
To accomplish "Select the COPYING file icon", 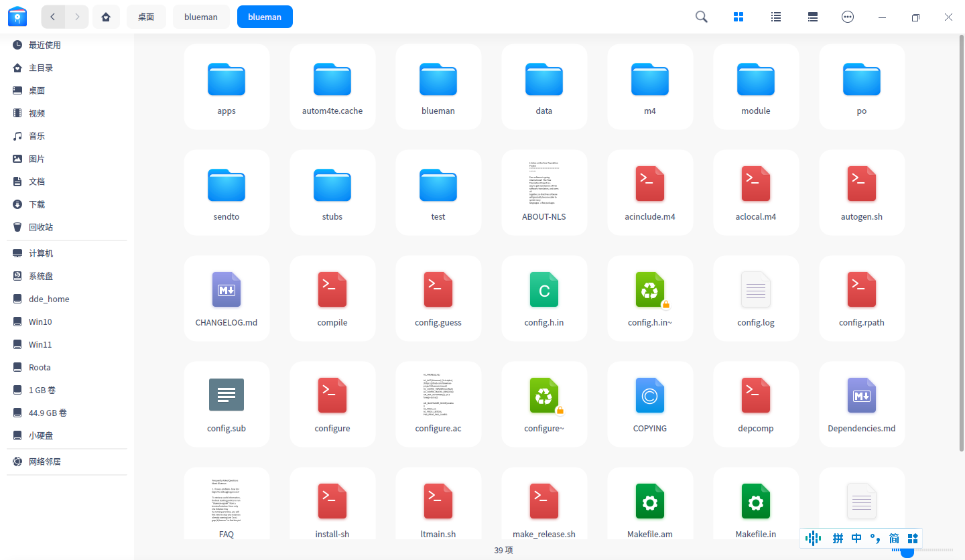I will (x=650, y=395).
